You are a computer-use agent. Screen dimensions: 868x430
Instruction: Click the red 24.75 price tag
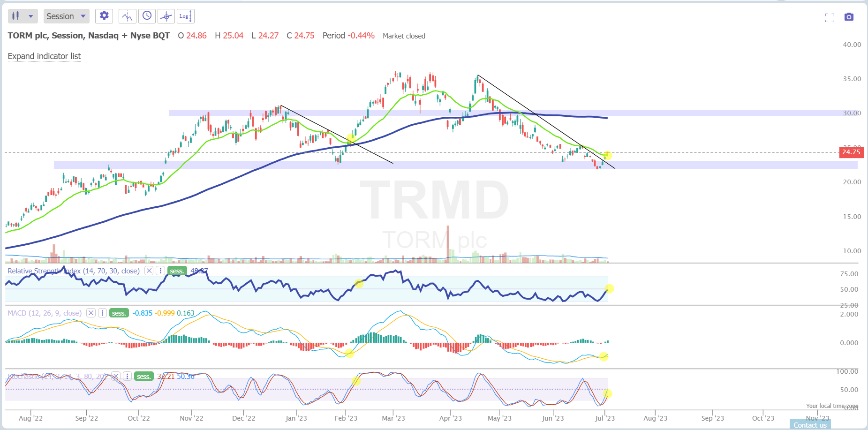click(x=851, y=152)
